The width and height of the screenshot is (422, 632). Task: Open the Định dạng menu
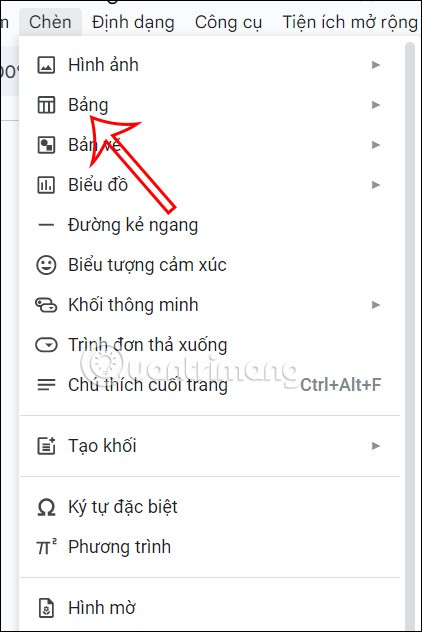[133, 23]
